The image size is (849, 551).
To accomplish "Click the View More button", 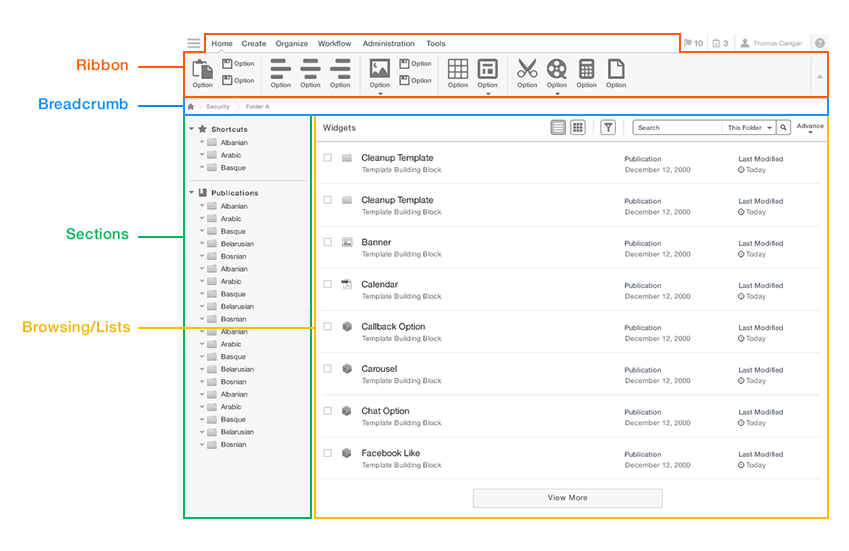I will 567,497.
